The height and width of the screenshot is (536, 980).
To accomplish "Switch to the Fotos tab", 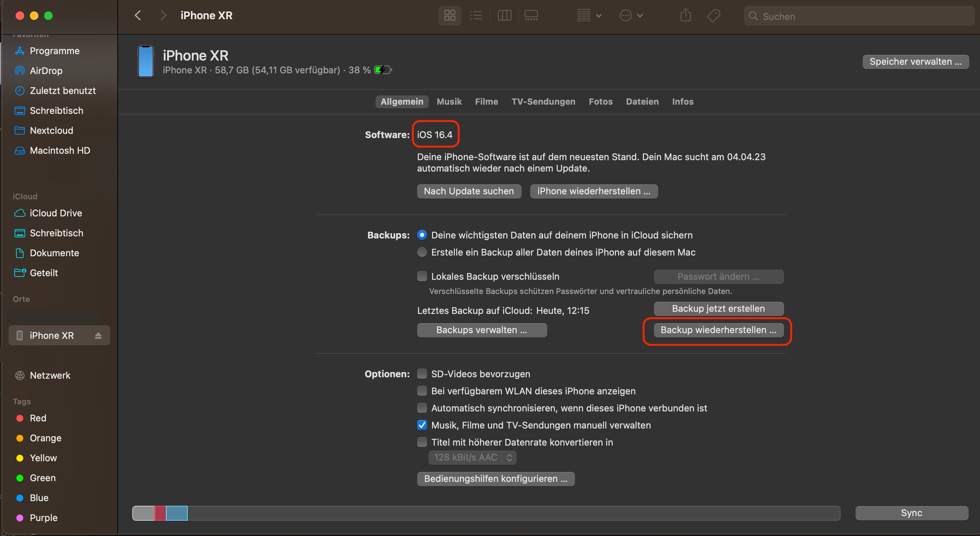I will click(x=600, y=102).
